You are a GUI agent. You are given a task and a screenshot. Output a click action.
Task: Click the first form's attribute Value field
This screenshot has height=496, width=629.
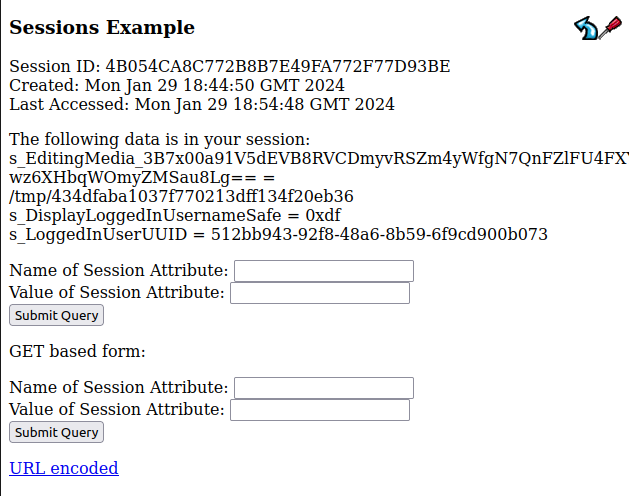click(320, 293)
